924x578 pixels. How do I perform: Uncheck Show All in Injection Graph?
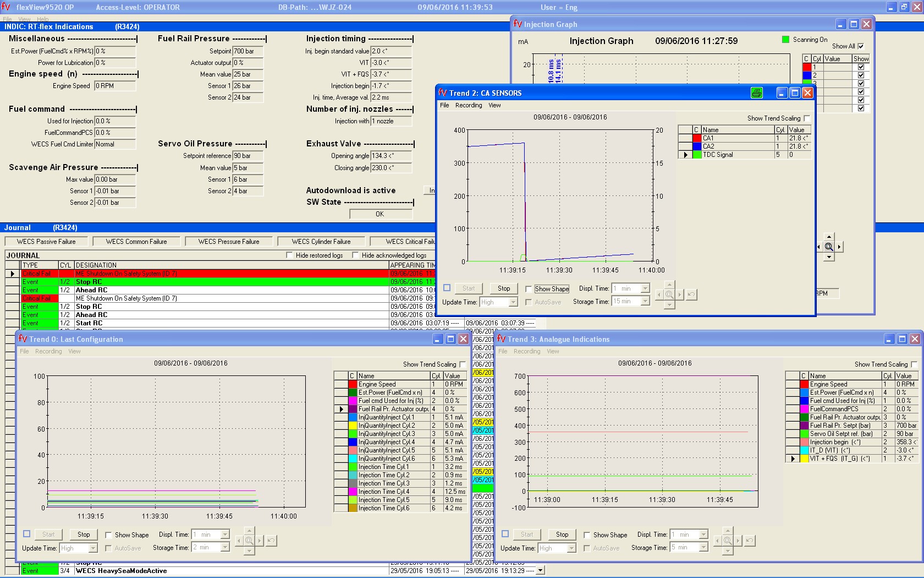click(x=861, y=46)
